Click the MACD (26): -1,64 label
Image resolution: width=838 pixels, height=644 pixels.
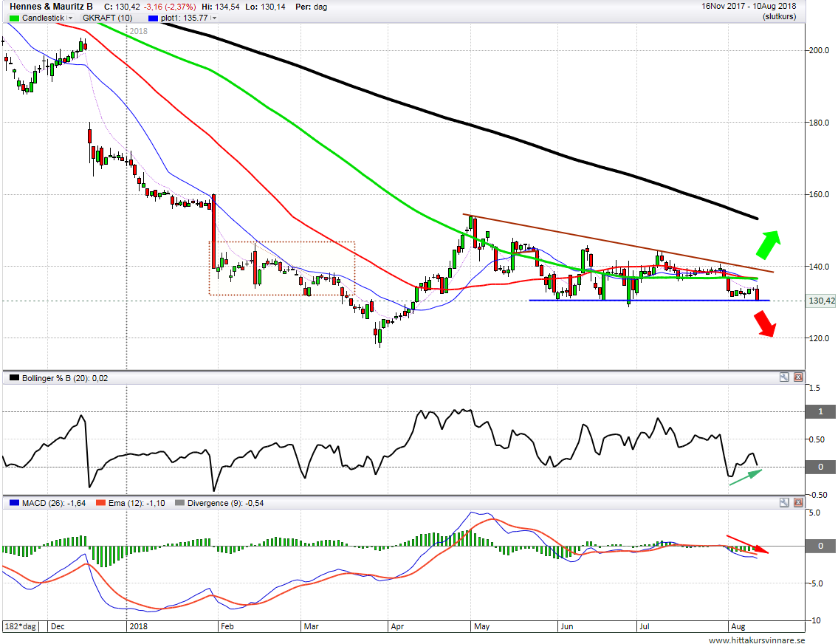pyautogui.click(x=53, y=503)
